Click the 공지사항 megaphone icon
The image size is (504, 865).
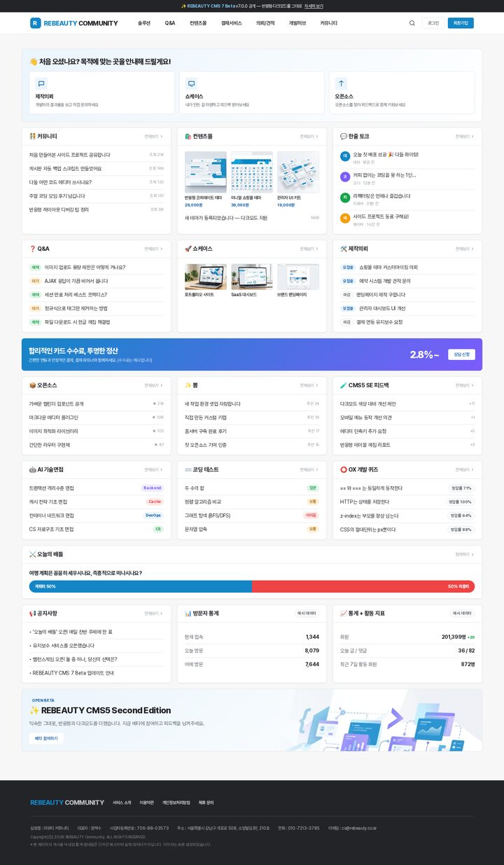coord(32,613)
